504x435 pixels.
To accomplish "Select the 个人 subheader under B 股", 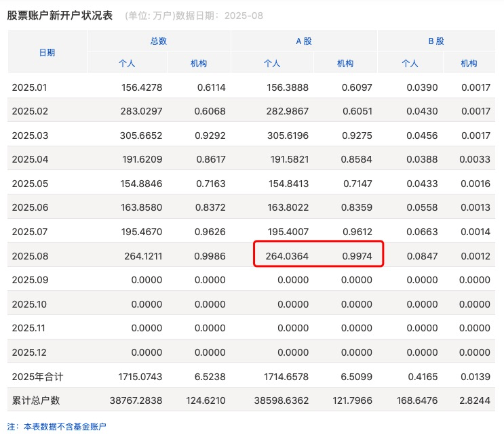I will coord(410,63).
